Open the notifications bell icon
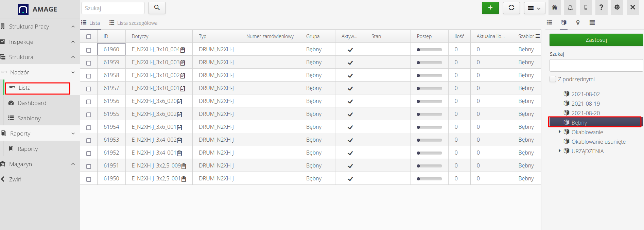The height and width of the screenshot is (230, 644). click(x=570, y=7)
